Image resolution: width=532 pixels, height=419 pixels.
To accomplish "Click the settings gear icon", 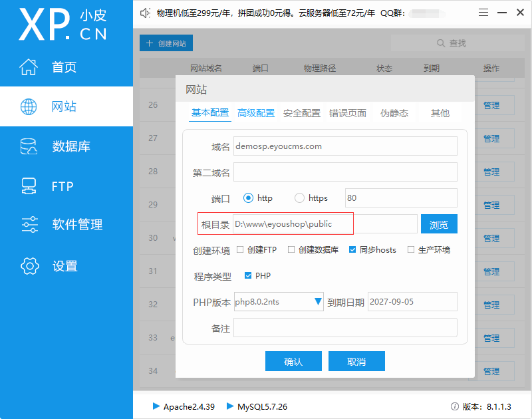I will pos(29,265).
